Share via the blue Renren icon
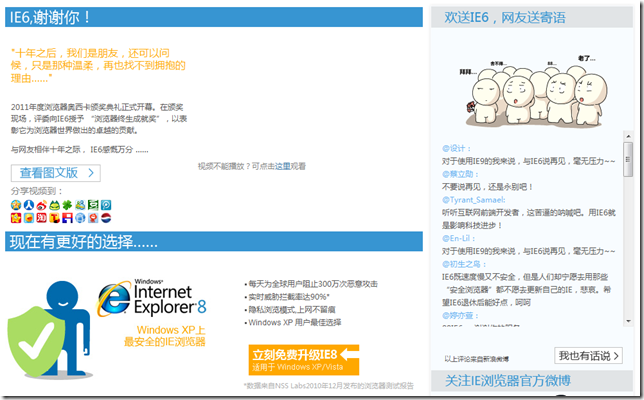 click(x=29, y=205)
